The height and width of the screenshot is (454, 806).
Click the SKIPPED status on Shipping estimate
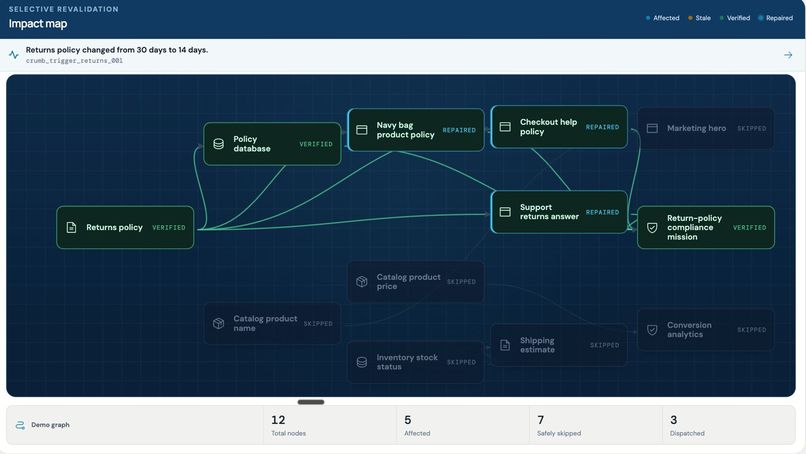tap(604, 345)
